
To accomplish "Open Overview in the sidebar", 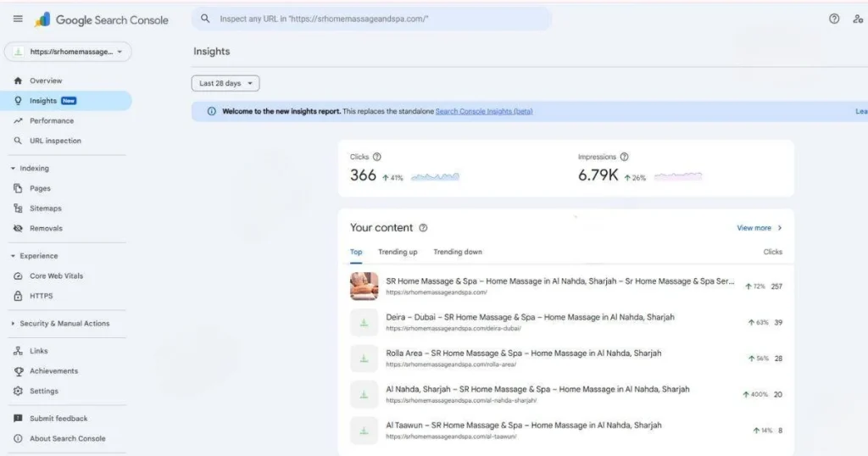I will tap(68, 81).
